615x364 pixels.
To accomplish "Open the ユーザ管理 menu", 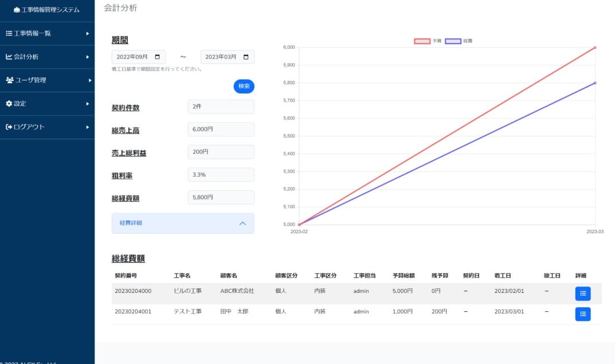I will [x=47, y=80].
